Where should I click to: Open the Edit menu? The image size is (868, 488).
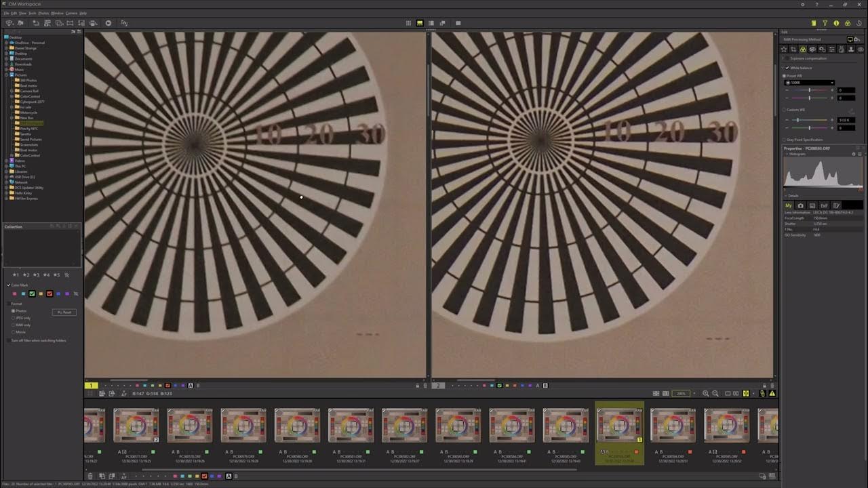pyautogui.click(x=14, y=13)
